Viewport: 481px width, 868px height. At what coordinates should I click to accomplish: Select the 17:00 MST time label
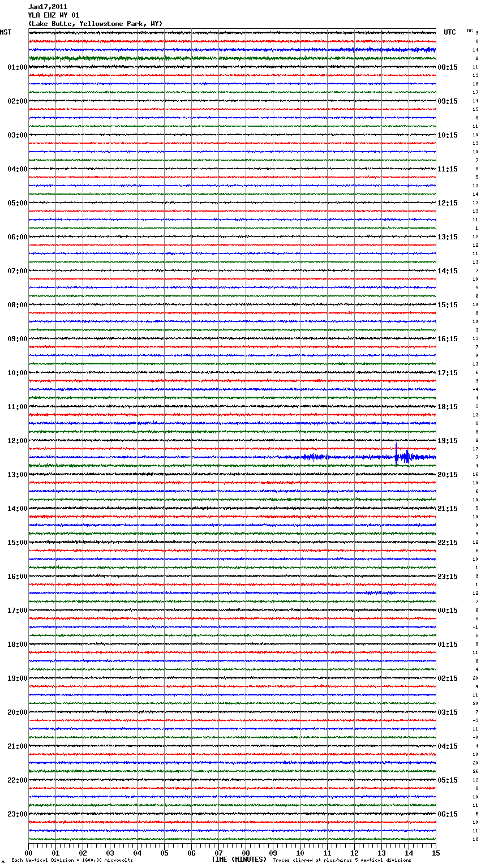pyautogui.click(x=18, y=611)
